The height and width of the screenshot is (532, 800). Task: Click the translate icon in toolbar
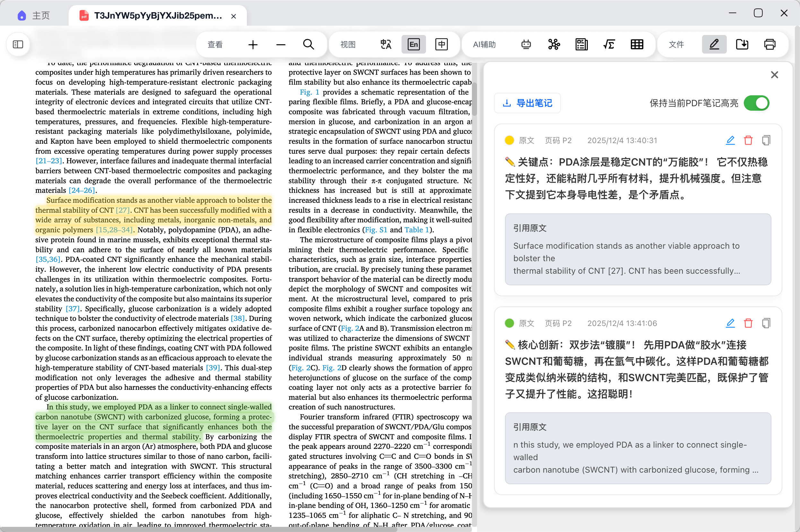(x=386, y=45)
